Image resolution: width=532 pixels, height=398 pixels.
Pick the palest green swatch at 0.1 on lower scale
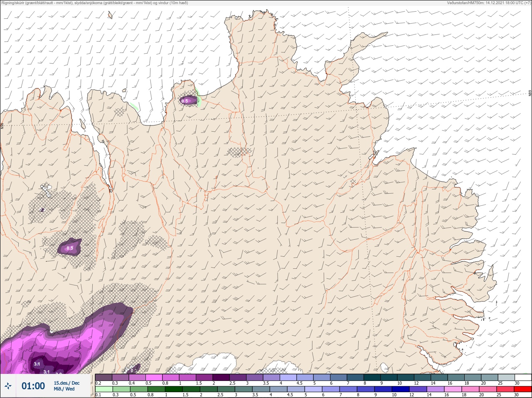coord(104,389)
